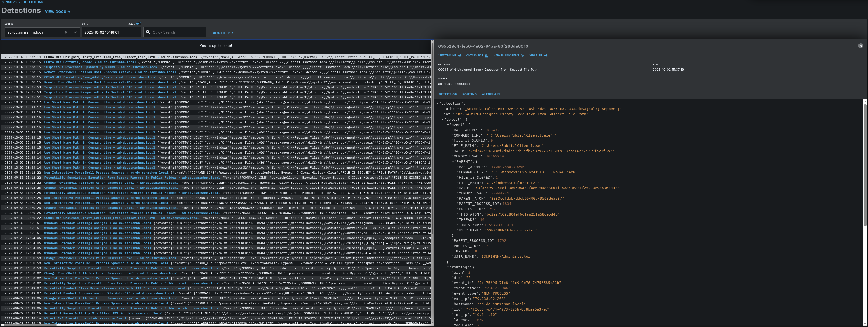The image size is (868, 327).
Task: Click the Mark False Positive icon
Action: coord(522,56)
